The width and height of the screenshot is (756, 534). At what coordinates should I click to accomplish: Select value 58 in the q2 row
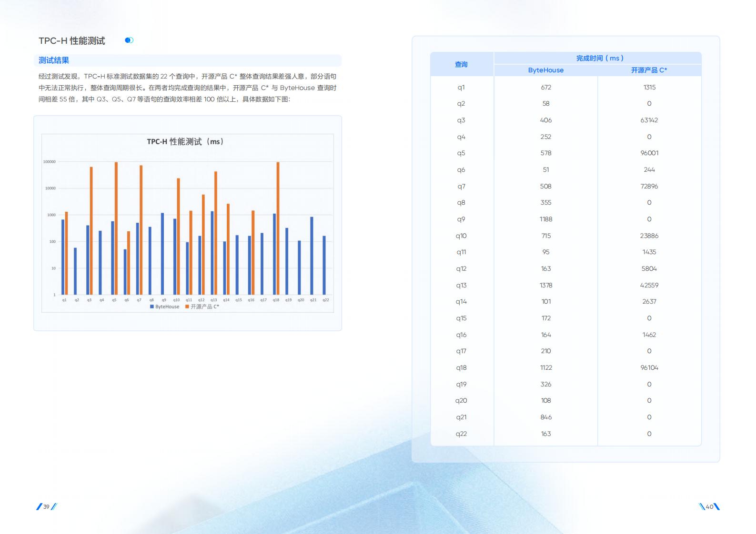coord(546,103)
